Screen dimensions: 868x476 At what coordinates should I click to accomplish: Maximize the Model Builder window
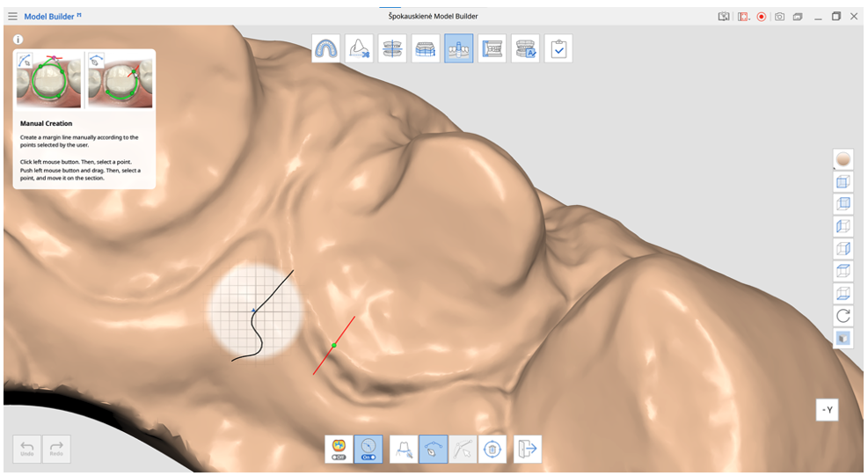[x=835, y=17]
